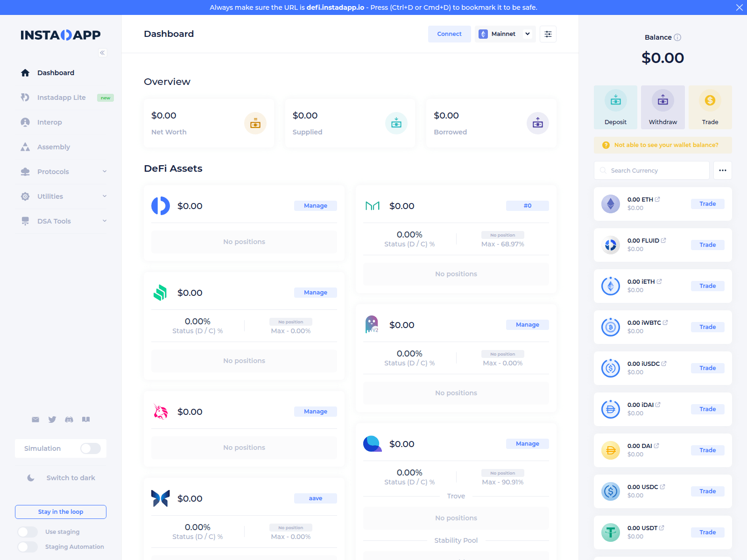The width and height of the screenshot is (747, 560).
Task: Close the blue URL warning banner
Action: (740, 7)
